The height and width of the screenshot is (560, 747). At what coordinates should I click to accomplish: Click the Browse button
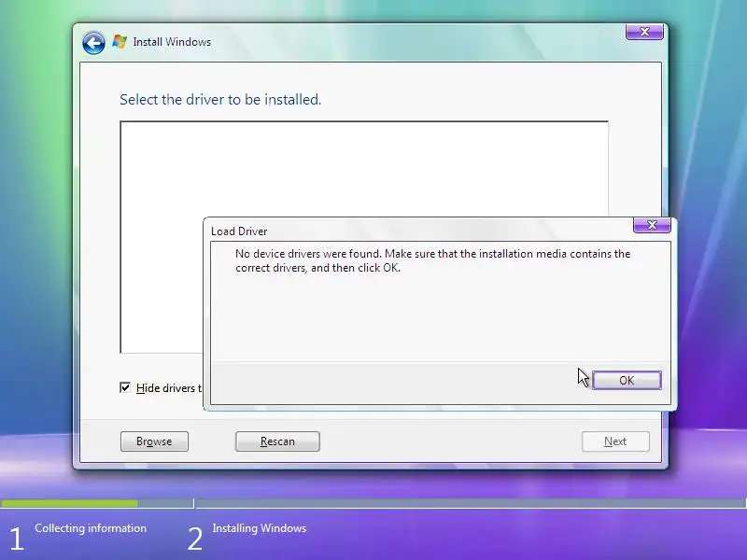click(154, 441)
